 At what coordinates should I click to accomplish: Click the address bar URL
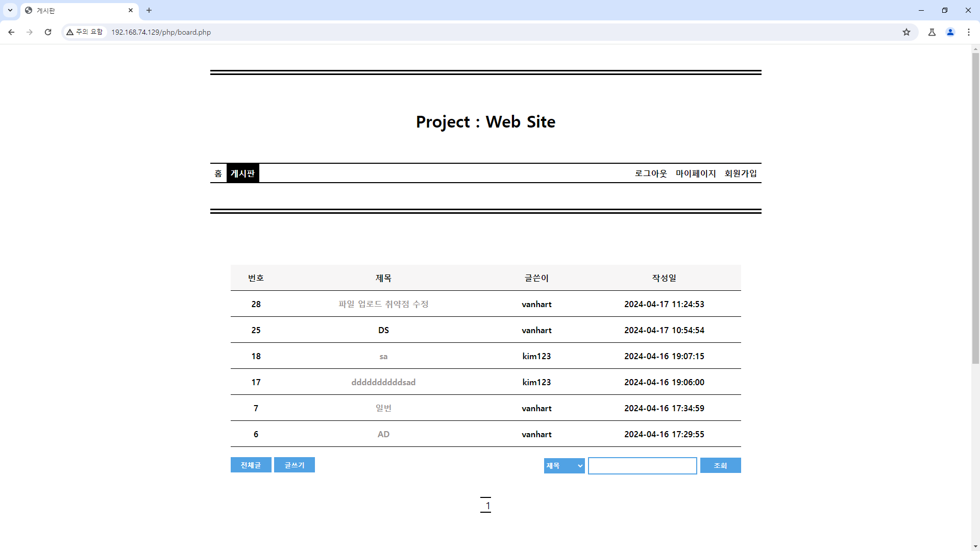[161, 32]
